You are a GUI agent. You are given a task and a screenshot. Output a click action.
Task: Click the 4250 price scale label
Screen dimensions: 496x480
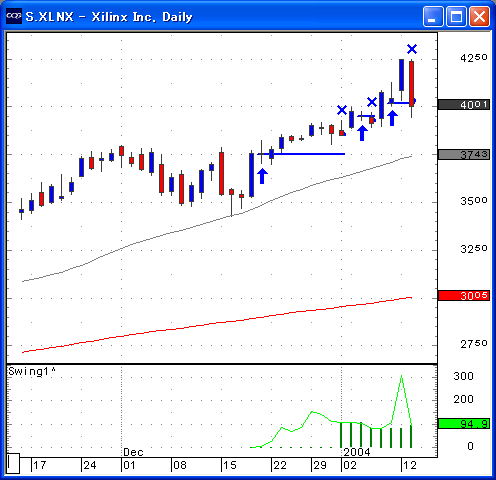473,58
